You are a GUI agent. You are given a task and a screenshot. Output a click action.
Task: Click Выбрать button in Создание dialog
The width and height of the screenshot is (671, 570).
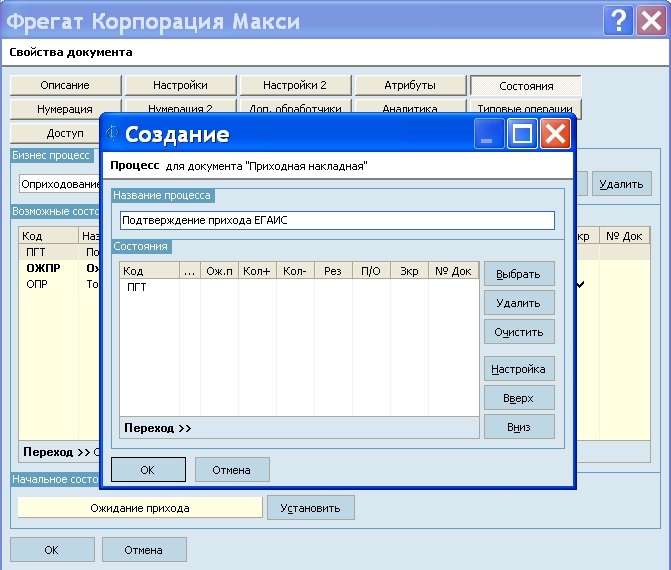(519, 274)
